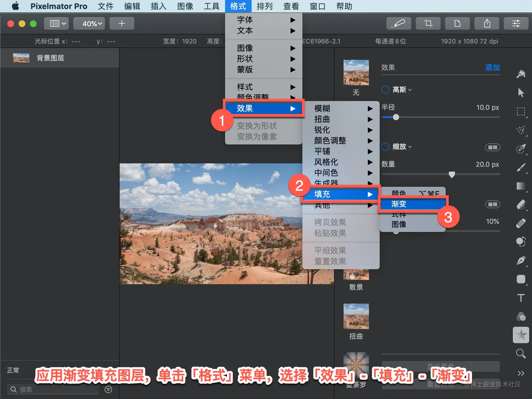Select the 扭曲 effect preset thumbnail
Screen dimensions: 532x399
[x=356, y=316]
